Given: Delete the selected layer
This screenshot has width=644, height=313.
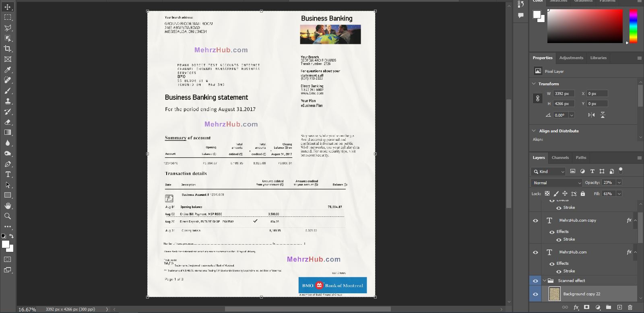Looking at the screenshot, I should [630, 307].
